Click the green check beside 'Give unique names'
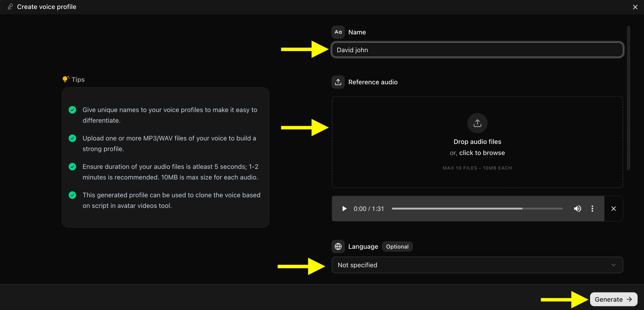This screenshot has height=310, width=644. point(72,110)
